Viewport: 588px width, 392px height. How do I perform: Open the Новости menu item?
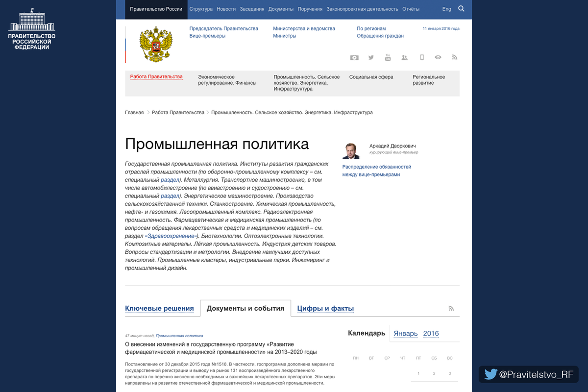pyautogui.click(x=226, y=9)
